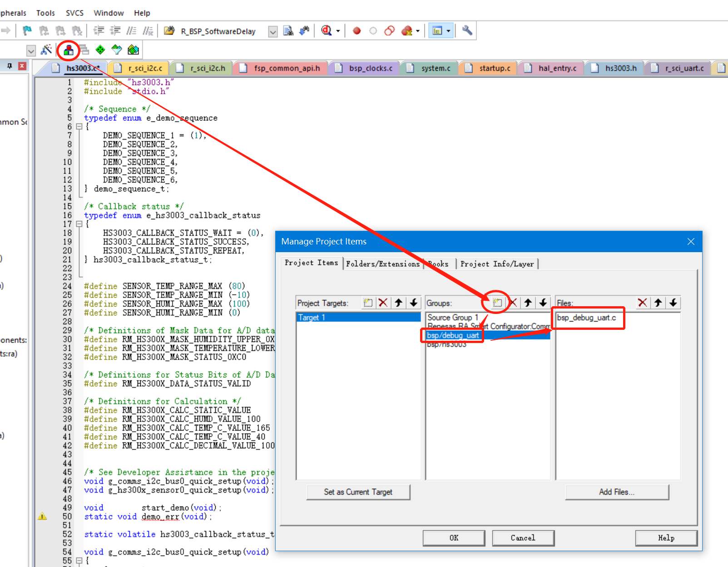The height and width of the screenshot is (567, 728).
Task: Expand the find text combo box dropdown
Action: pyautogui.click(x=273, y=31)
